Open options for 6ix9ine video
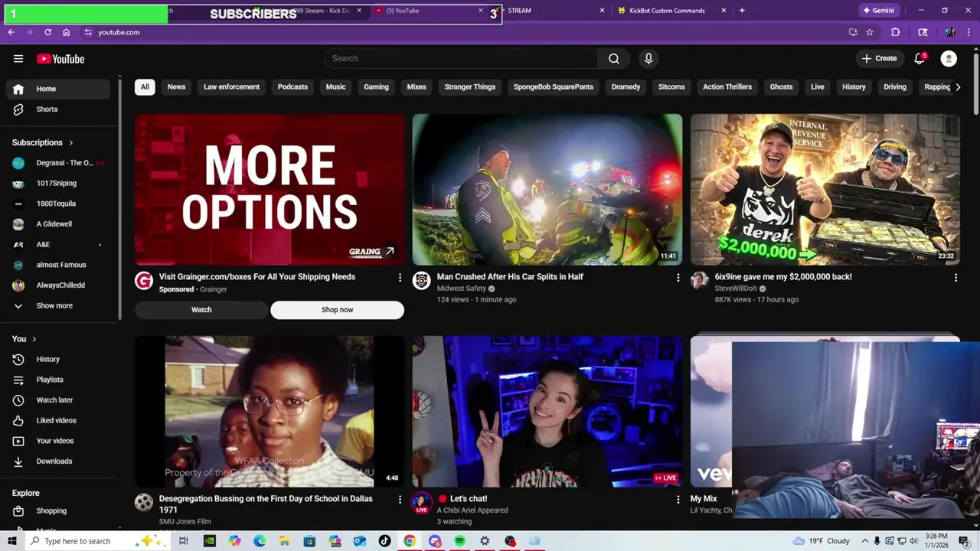The image size is (980, 551). (x=955, y=278)
